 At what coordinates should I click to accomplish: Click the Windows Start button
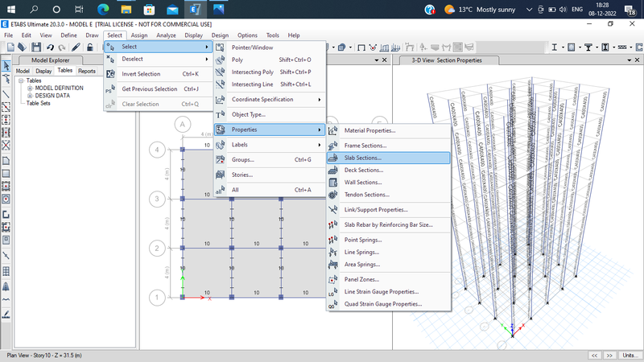(11, 9)
